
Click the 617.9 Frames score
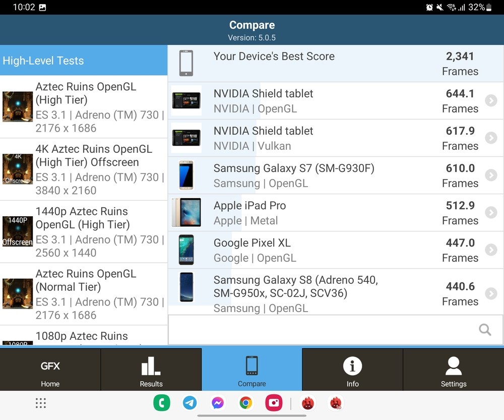460,138
